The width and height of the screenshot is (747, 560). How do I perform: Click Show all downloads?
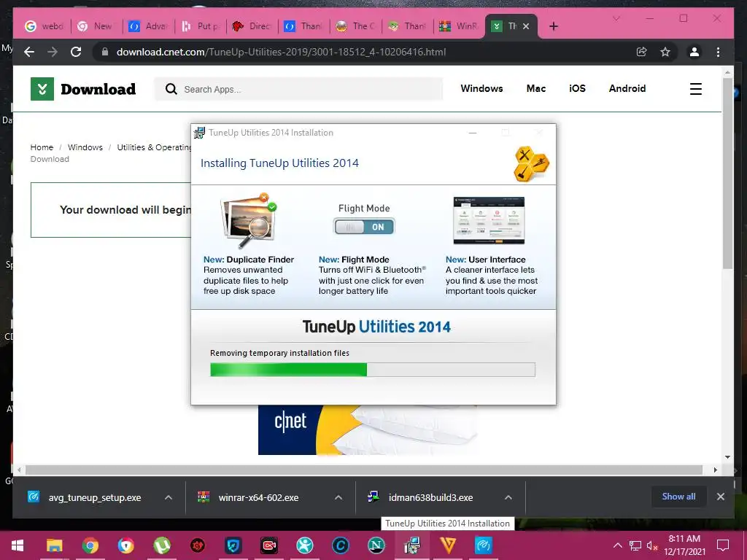[678, 497]
